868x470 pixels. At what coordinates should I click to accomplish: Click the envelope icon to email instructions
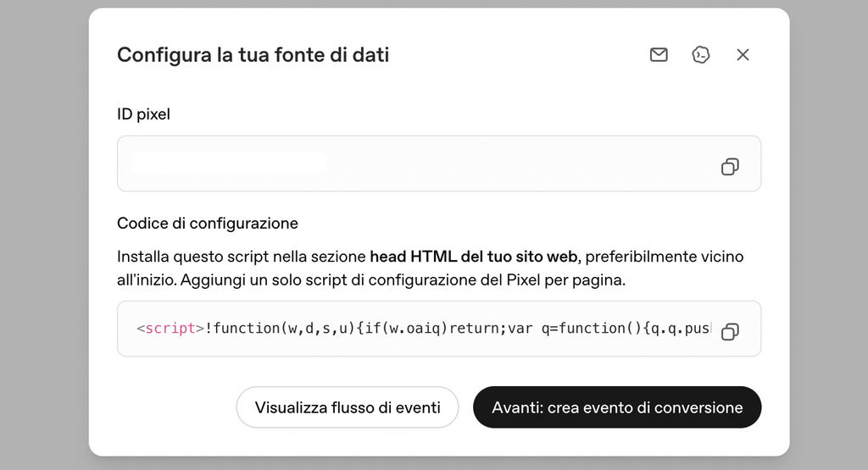(x=659, y=55)
